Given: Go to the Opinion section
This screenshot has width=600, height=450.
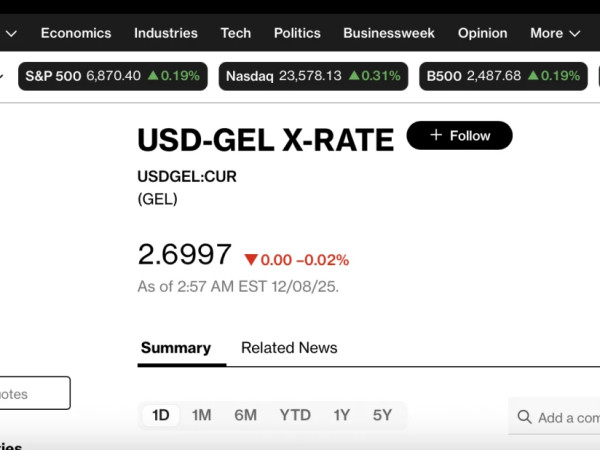Looking at the screenshot, I should coord(482,33).
